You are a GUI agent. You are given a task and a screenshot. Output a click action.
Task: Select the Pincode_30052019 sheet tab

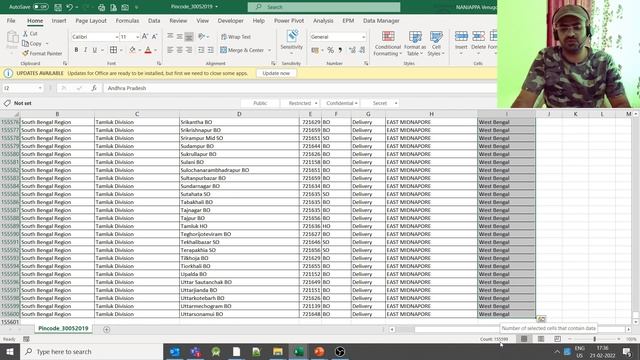pyautogui.click(x=63, y=328)
